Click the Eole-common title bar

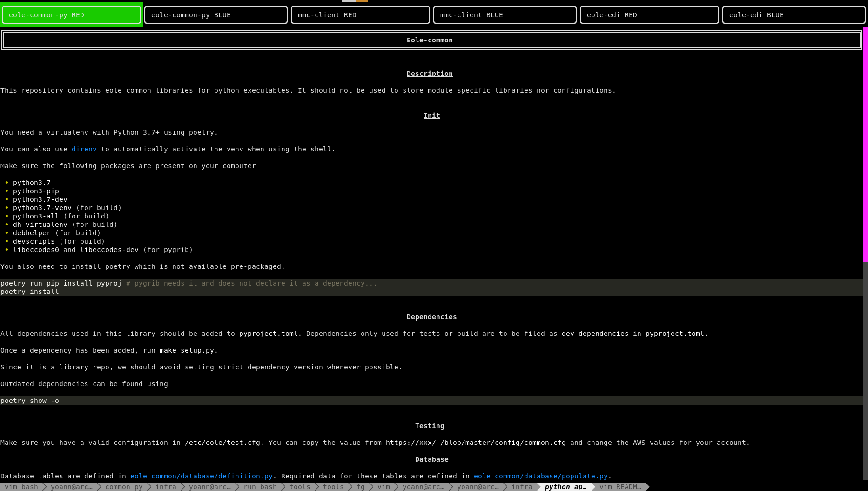429,40
